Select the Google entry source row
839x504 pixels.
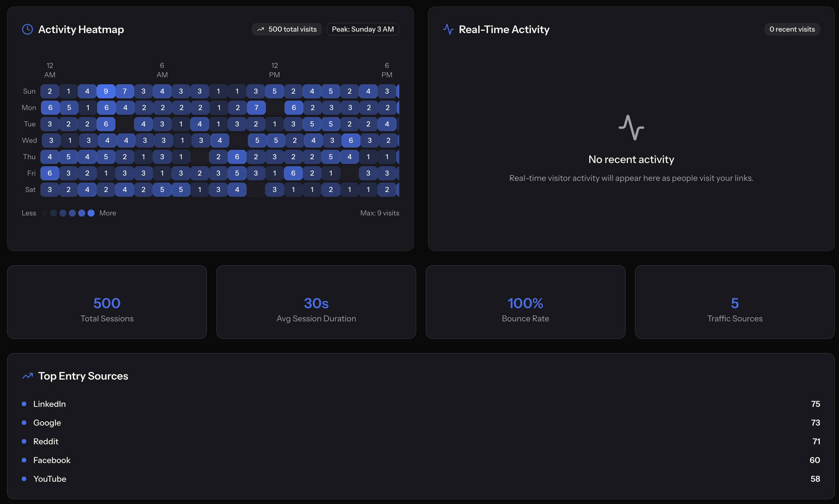[x=421, y=423]
